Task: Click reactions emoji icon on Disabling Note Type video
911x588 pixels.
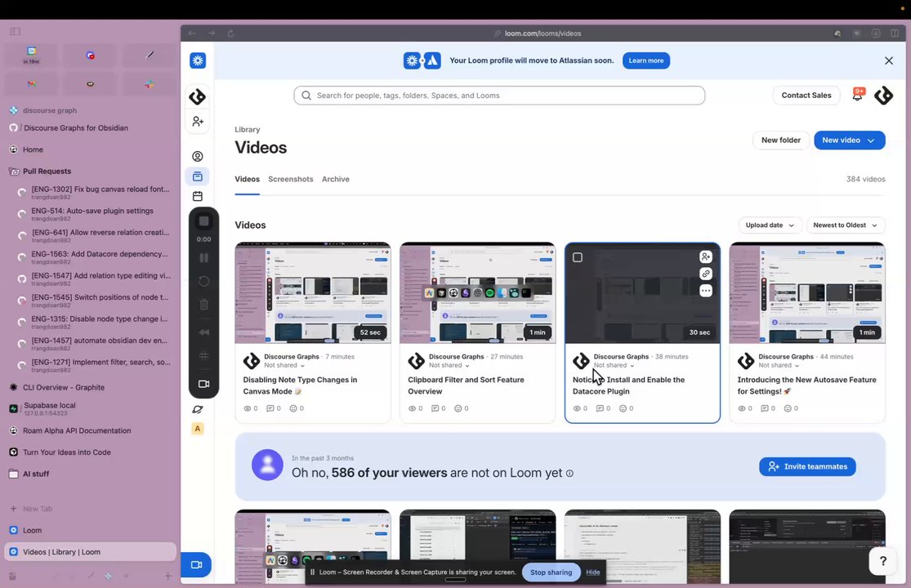Action: pos(293,408)
